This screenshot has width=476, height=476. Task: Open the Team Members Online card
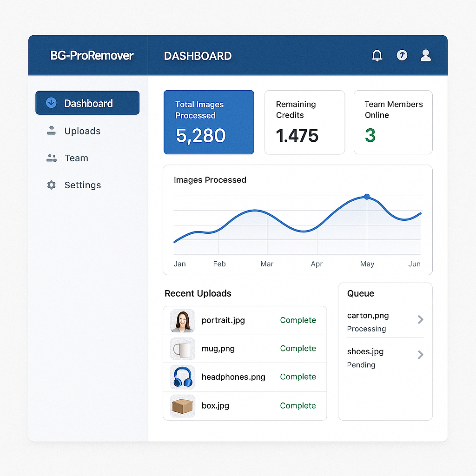point(393,122)
